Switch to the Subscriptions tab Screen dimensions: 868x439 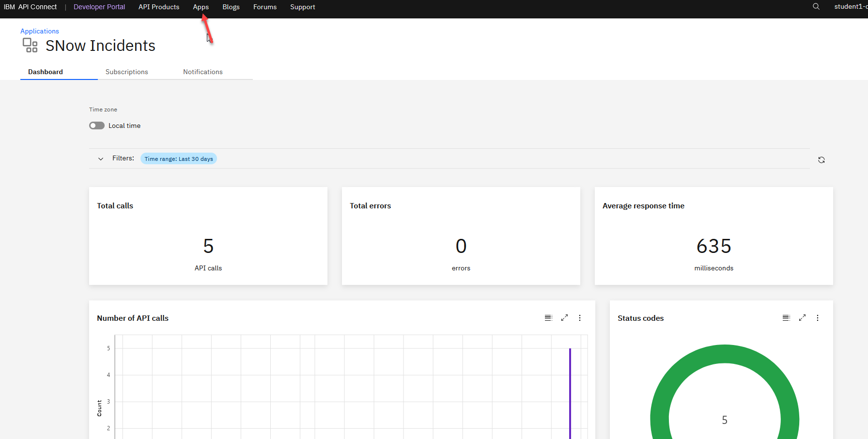[x=127, y=72]
